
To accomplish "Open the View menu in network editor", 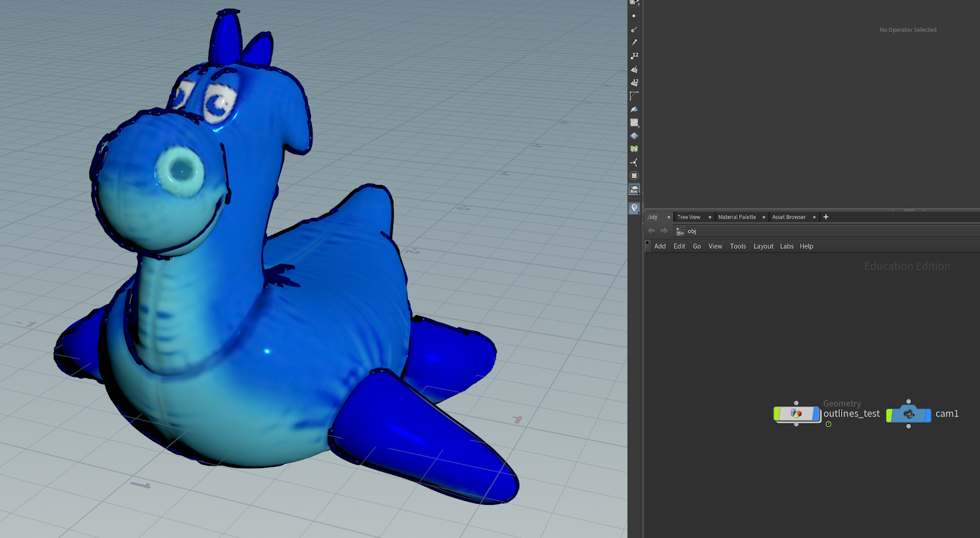I will 715,246.
